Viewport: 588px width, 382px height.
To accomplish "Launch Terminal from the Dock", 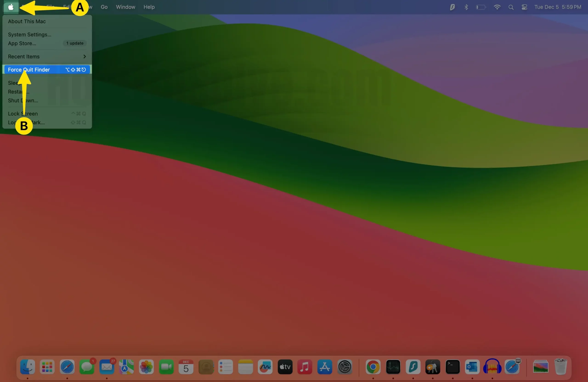I will click(x=453, y=367).
